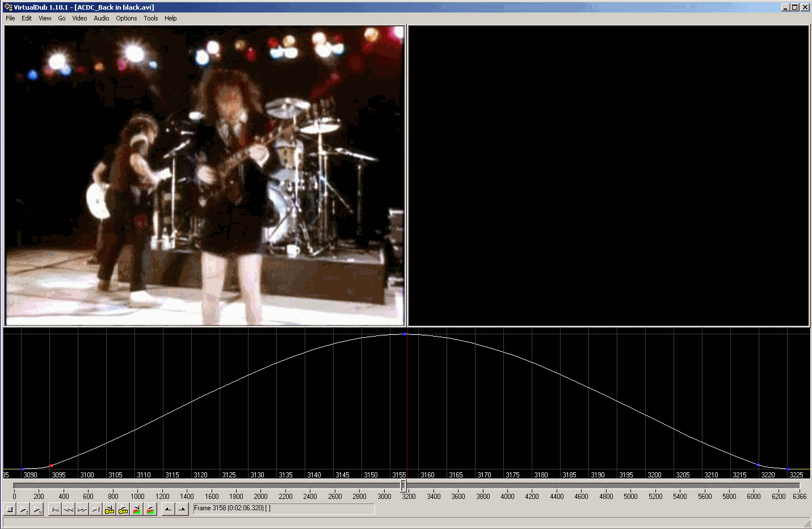Mark the selection start (mark in)
Screen dimensions: 812x529
(169, 509)
